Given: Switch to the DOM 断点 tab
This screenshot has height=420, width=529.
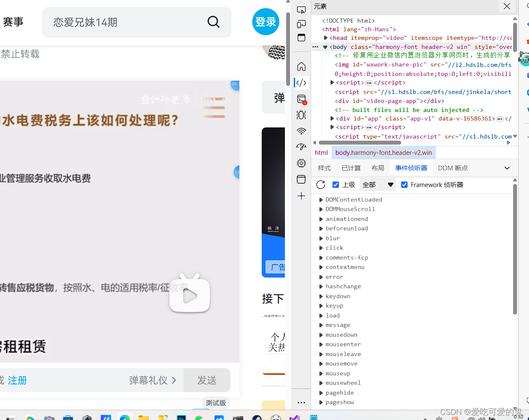Looking at the screenshot, I should [x=453, y=168].
